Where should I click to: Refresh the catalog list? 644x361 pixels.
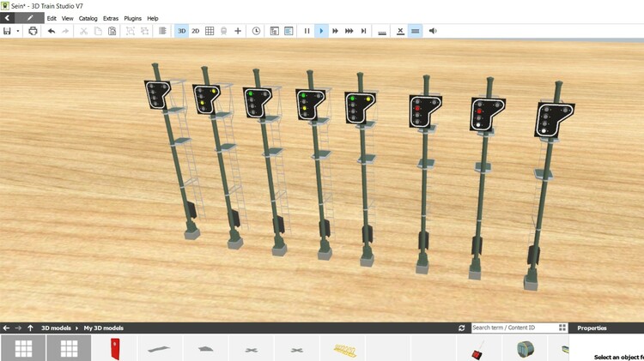click(462, 328)
